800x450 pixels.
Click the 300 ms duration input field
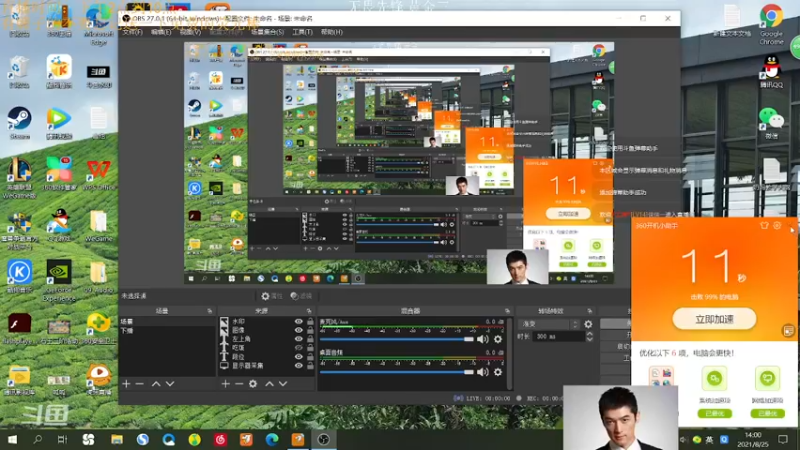tap(558, 337)
